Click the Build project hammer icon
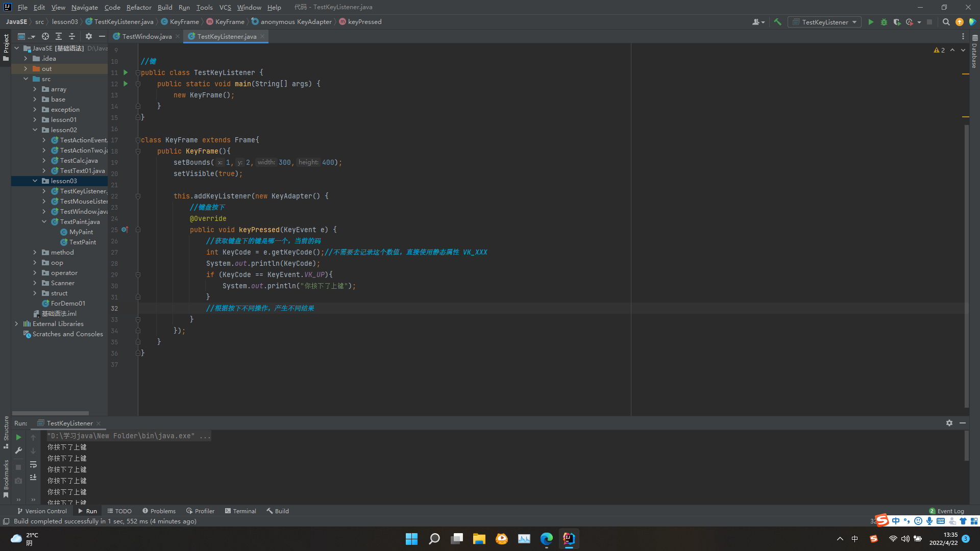This screenshot has height=551, width=980. 777,22
